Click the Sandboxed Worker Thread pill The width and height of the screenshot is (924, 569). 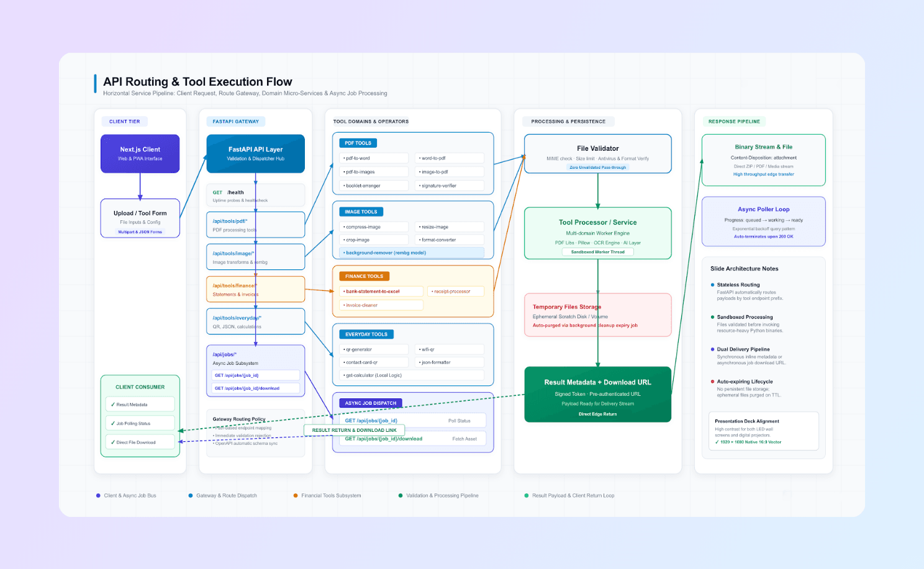tap(598, 252)
